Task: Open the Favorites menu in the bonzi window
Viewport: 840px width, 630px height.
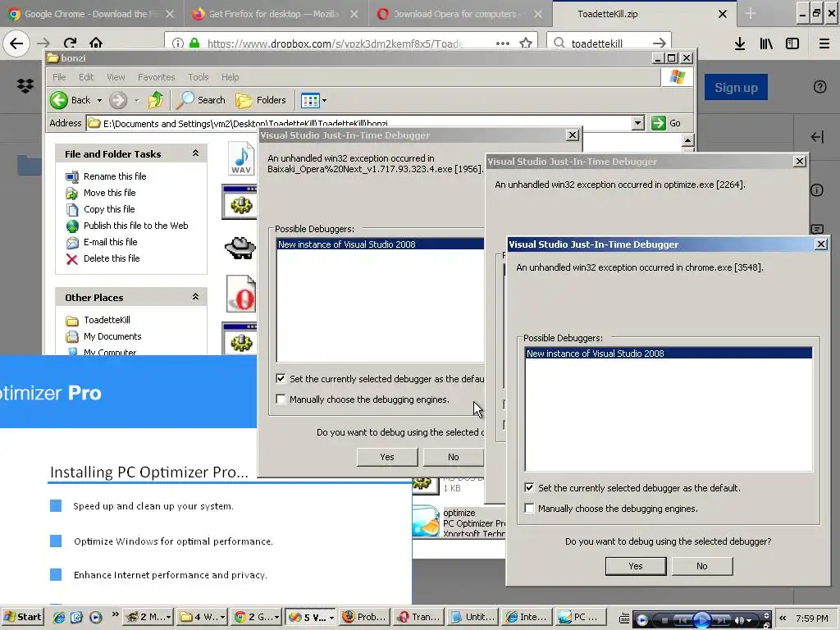Action: click(156, 77)
